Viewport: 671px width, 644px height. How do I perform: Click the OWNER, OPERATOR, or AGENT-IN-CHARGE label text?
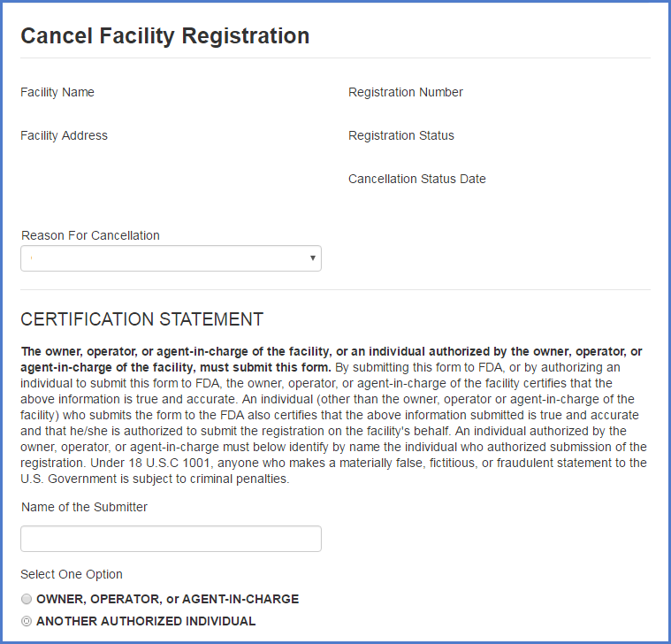click(167, 599)
